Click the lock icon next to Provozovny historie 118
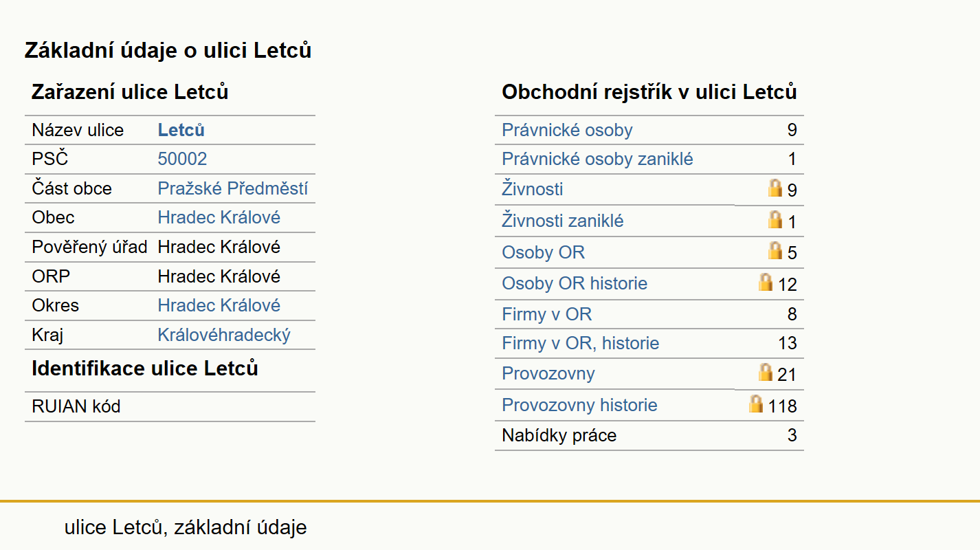 [756, 404]
